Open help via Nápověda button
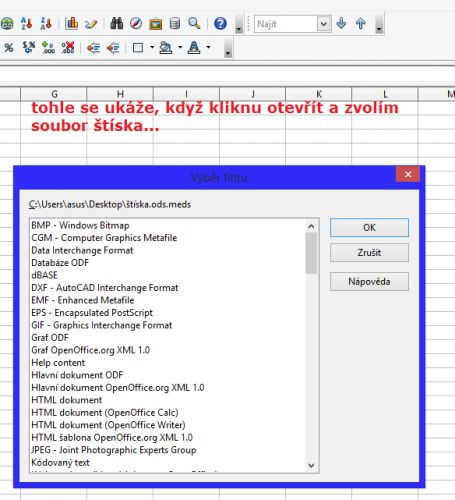The height and width of the screenshot is (500, 455). (x=369, y=282)
